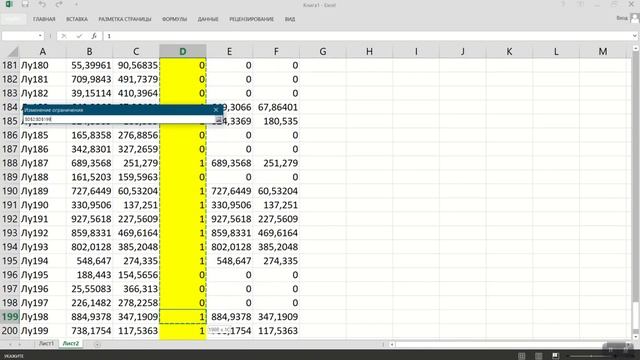
Task: Click cell with value 25,55083
Action: [89, 289]
